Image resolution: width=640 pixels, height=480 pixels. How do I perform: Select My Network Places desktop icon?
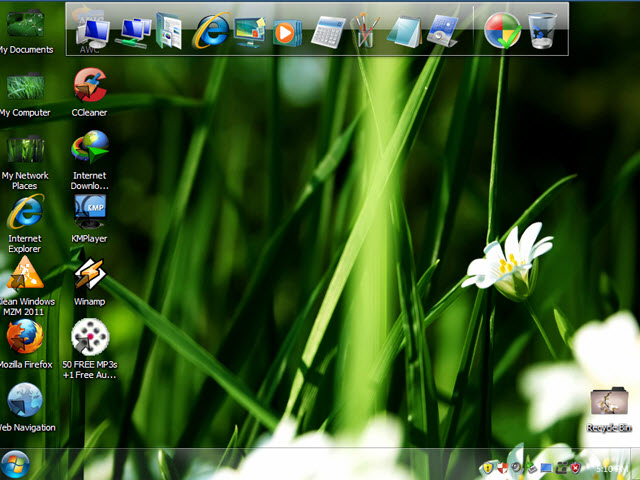click(x=25, y=162)
